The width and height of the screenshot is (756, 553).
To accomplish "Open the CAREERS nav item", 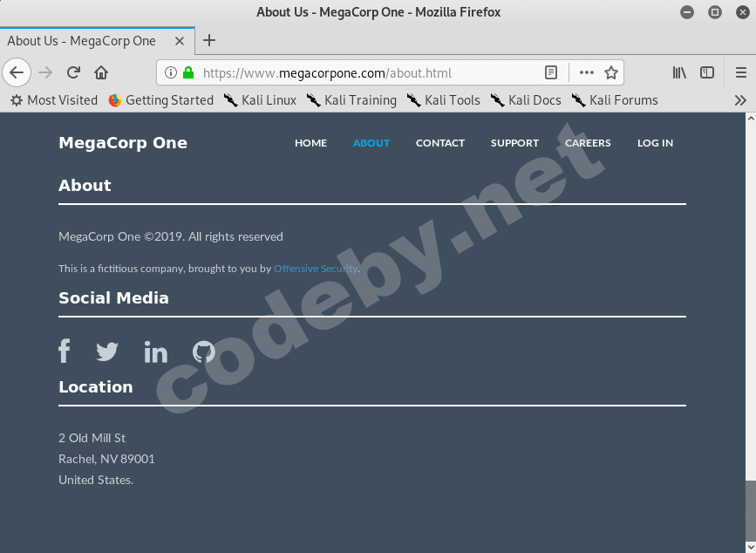I will tap(588, 143).
